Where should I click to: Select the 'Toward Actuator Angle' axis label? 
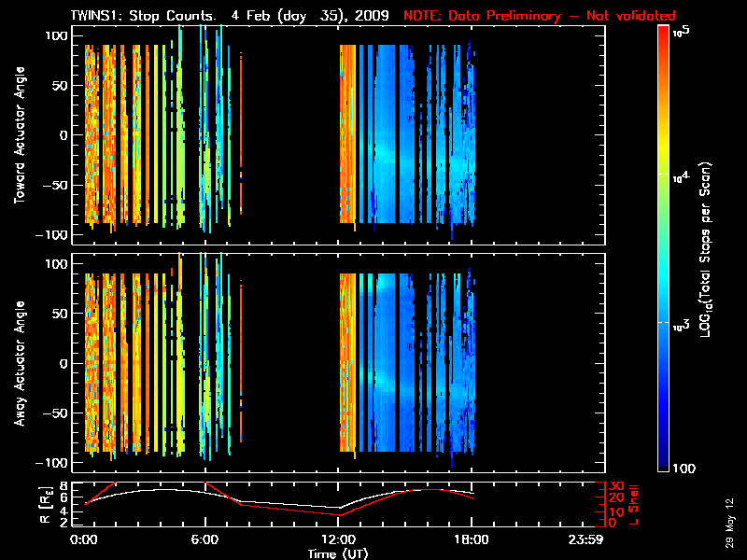click(x=19, y=135)
